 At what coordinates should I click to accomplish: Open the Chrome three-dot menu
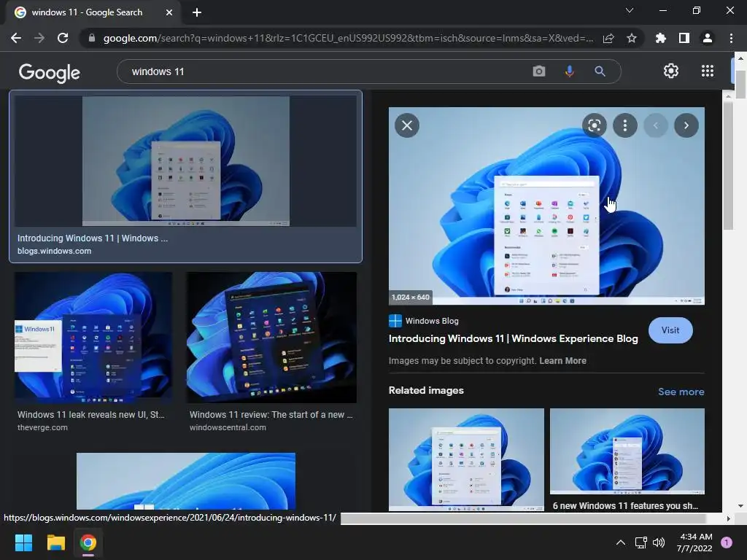coord(731,38)
